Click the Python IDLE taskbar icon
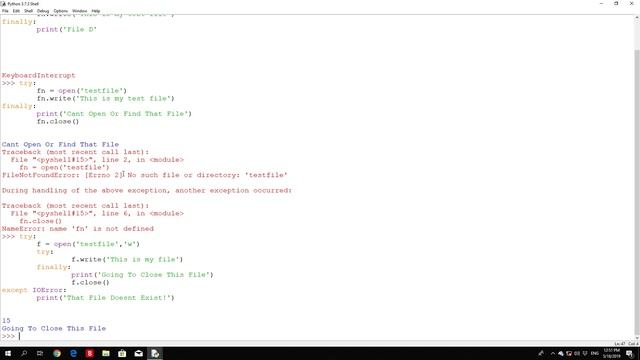Screen dimensions: 640x360 [x=155, y=353]
